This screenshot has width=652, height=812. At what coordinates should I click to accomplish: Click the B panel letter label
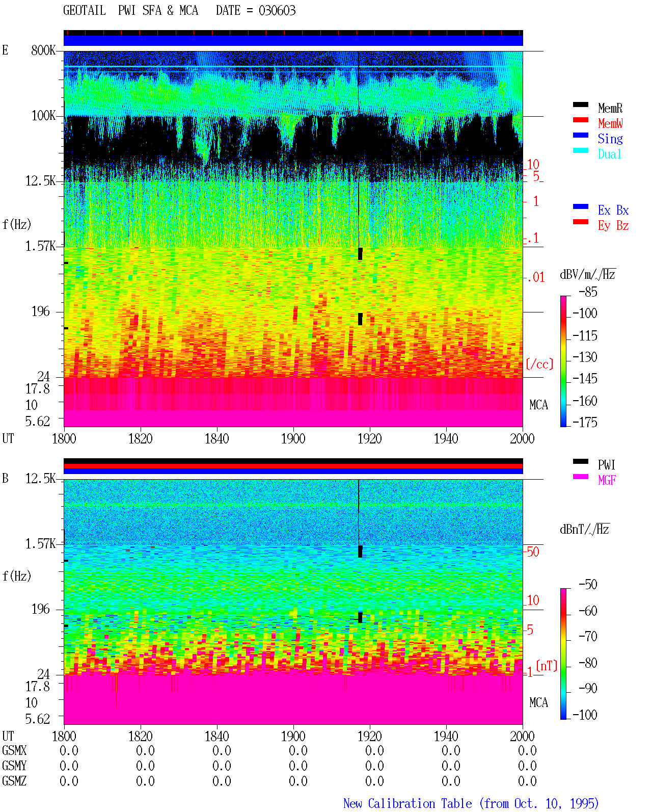click(5, 479)
